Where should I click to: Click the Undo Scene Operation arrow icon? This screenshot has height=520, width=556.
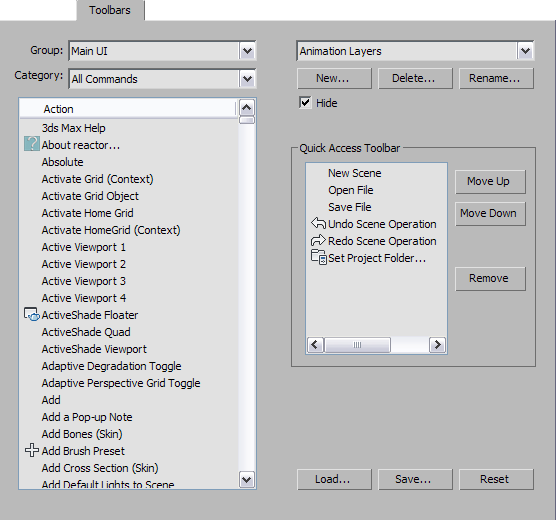pyautogui.click(x=318, y=223)
